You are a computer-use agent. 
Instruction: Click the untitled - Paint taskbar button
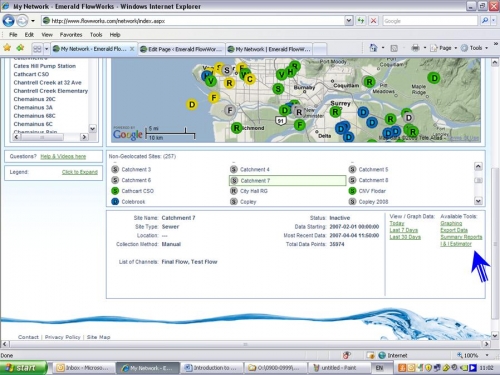339,368
